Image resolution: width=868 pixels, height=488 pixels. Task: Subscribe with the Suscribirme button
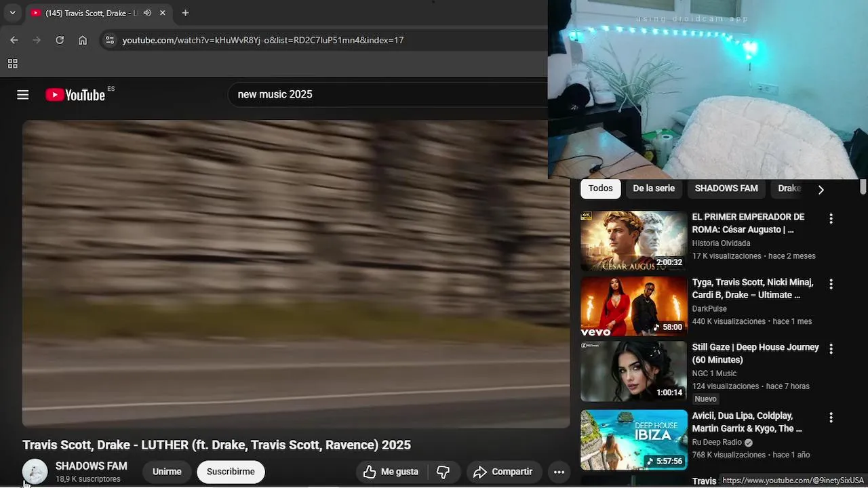point(231,472)
